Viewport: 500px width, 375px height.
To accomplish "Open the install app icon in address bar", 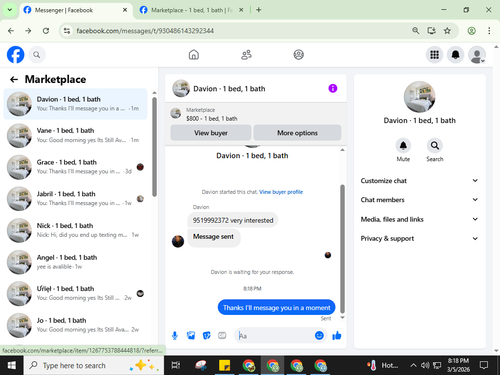I will (431, 31).
